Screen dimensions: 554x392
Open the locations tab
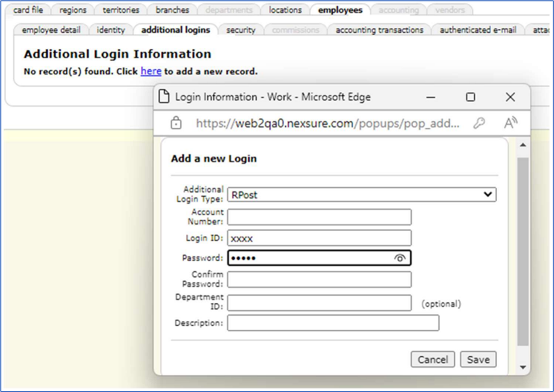[x=285, y=9]
